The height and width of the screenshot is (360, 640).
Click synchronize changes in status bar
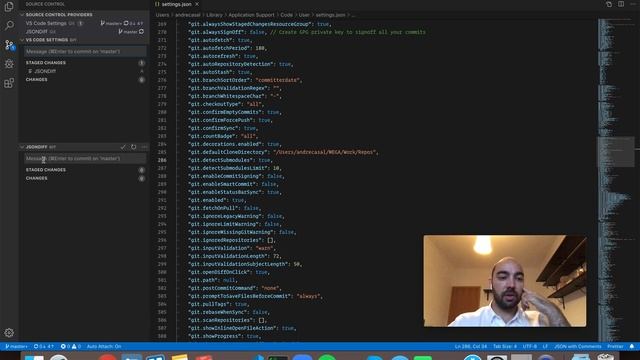tap(44, 347)
